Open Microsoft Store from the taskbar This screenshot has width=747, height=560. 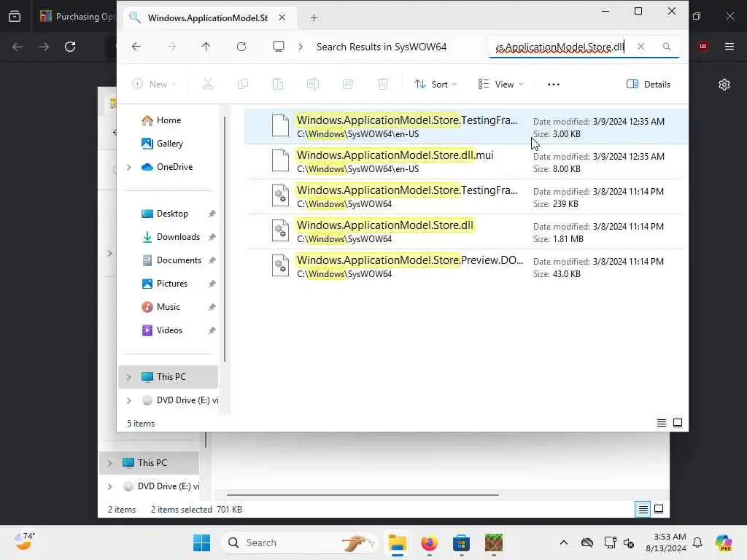[461, 542]
